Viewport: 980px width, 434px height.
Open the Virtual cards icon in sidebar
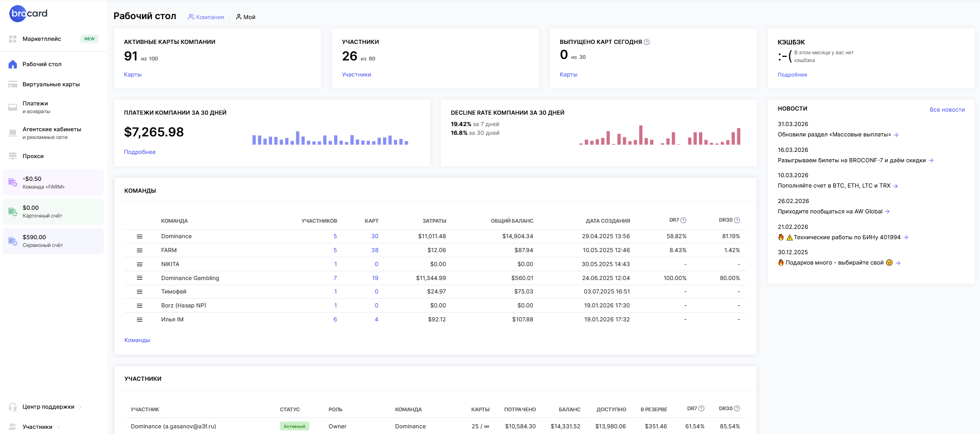[13, 84]
